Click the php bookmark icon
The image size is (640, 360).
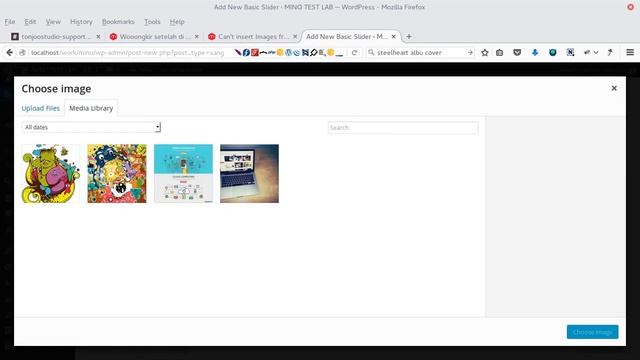tap(271, 52)
